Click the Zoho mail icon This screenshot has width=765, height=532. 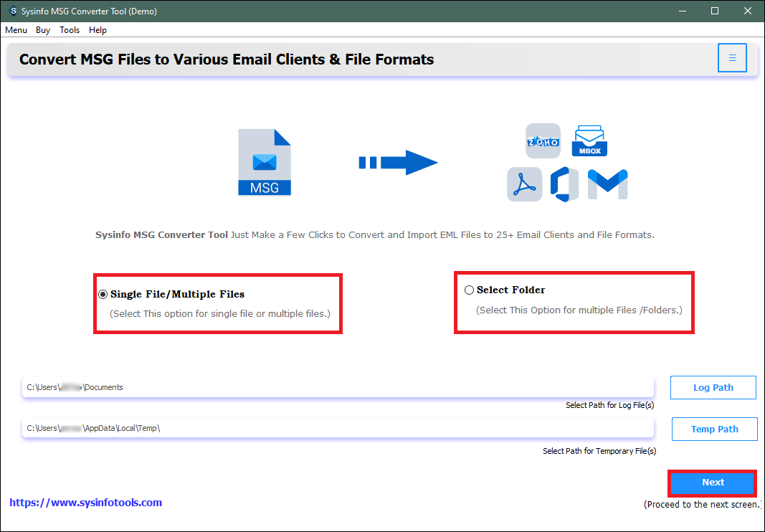point(543,141)
